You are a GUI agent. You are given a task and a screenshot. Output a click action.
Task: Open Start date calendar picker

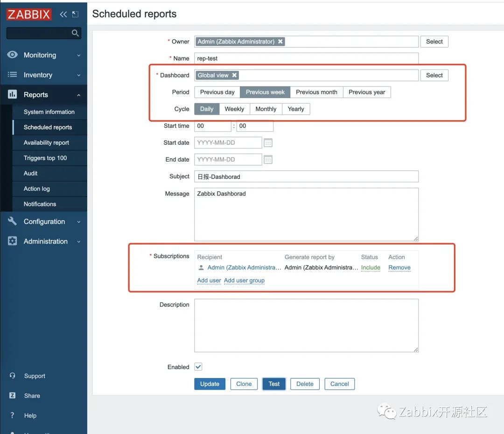tap(268, 143)
